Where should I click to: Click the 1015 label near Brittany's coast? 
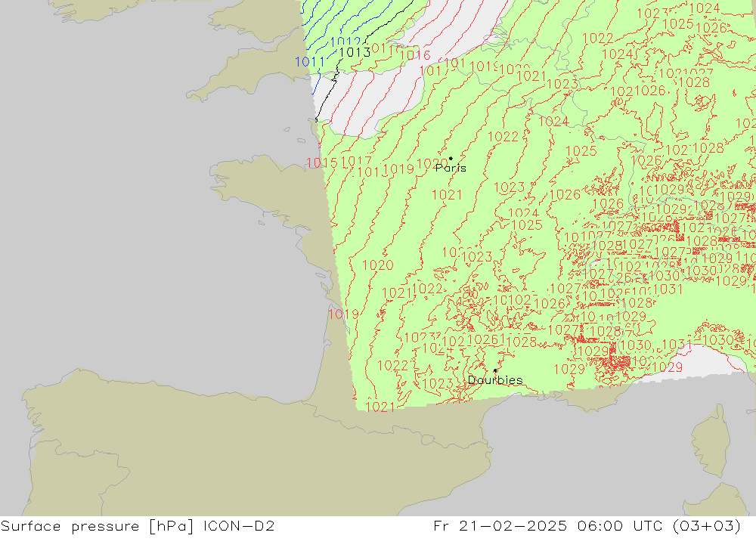pyautogui.click(x=322, y=163)
